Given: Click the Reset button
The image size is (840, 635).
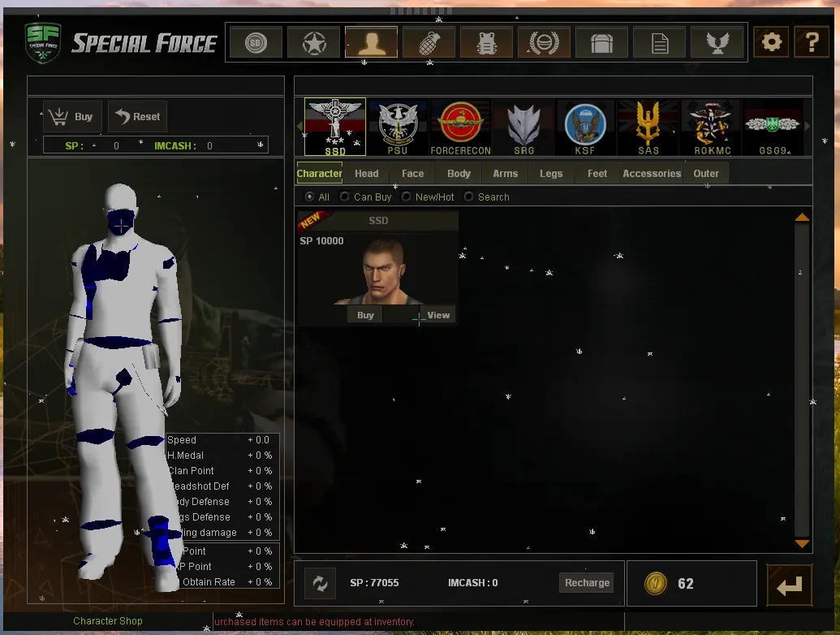Looking at the screenshot, I should [x=138, y=116].
